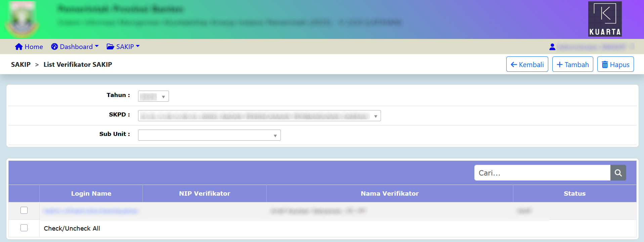The image size is (644, 242).
Task: Delete selected rows with Hapus
Action: (615, 64)
